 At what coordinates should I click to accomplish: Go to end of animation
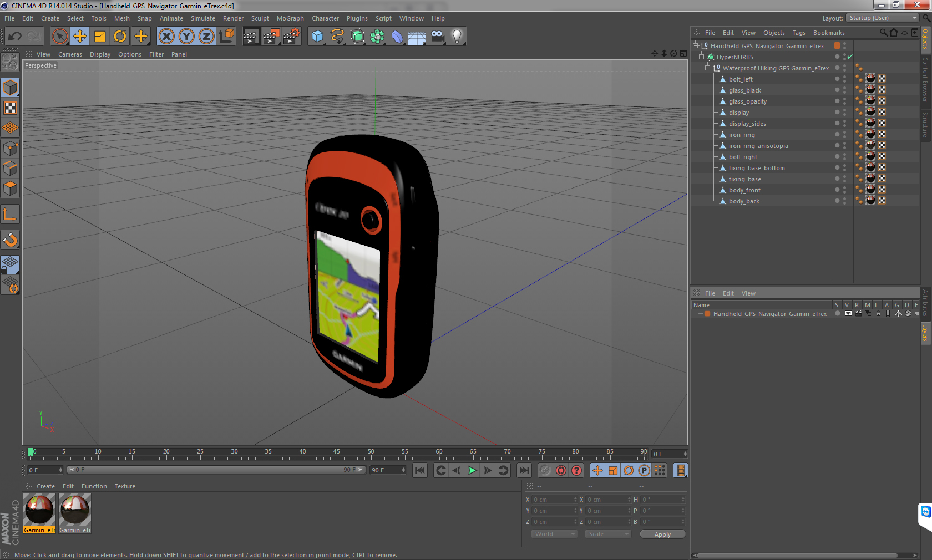coord(524,470)
